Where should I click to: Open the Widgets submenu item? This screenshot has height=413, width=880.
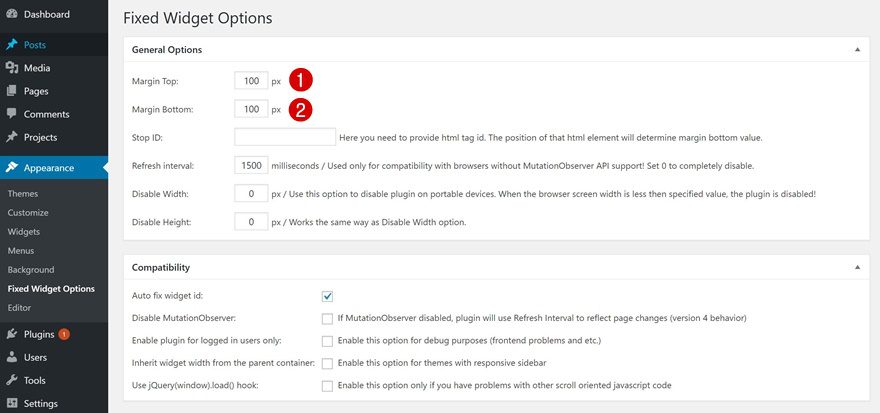[24, 231]
